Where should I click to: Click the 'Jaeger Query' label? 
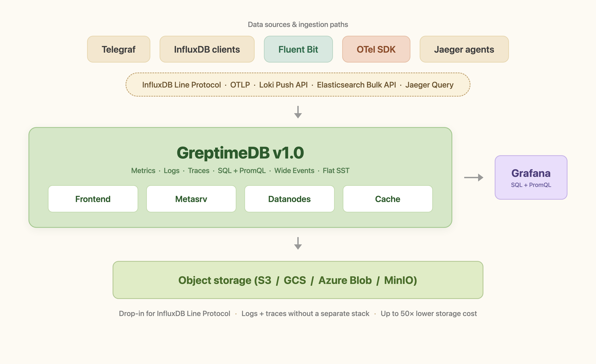[x=429, y=85]
